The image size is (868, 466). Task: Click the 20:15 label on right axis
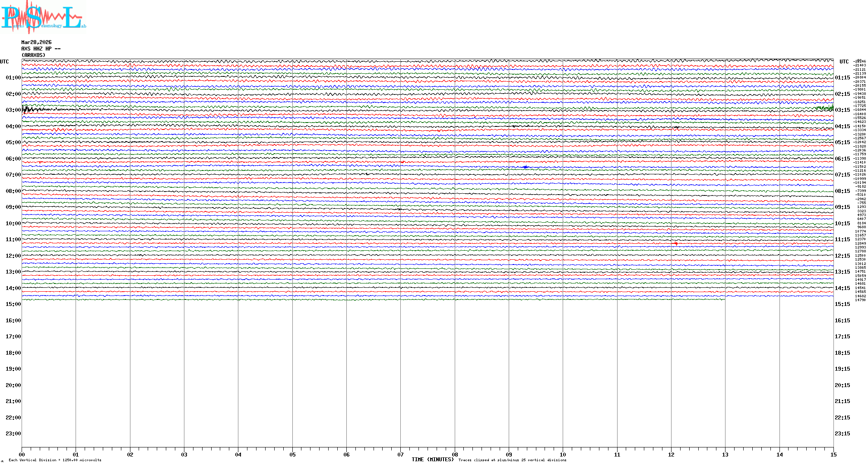coord(842,385)
